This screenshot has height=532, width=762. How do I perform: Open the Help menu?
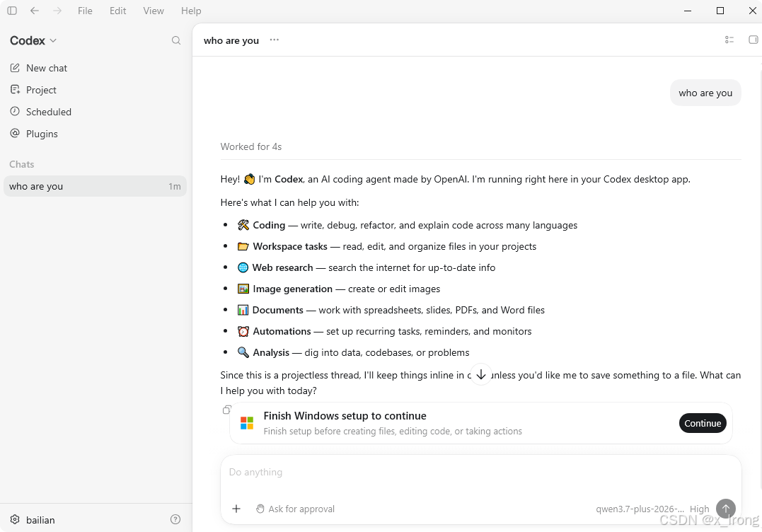[191, 11]
